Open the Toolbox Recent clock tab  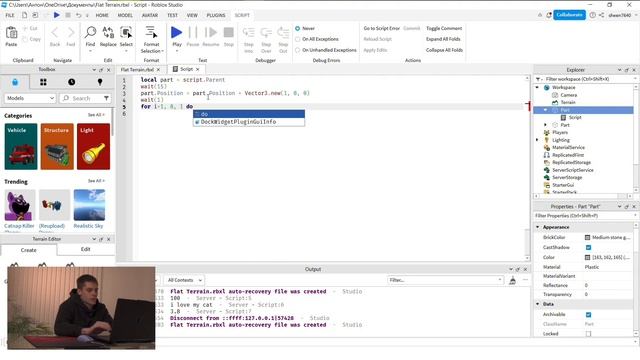[x=71, y=82]
